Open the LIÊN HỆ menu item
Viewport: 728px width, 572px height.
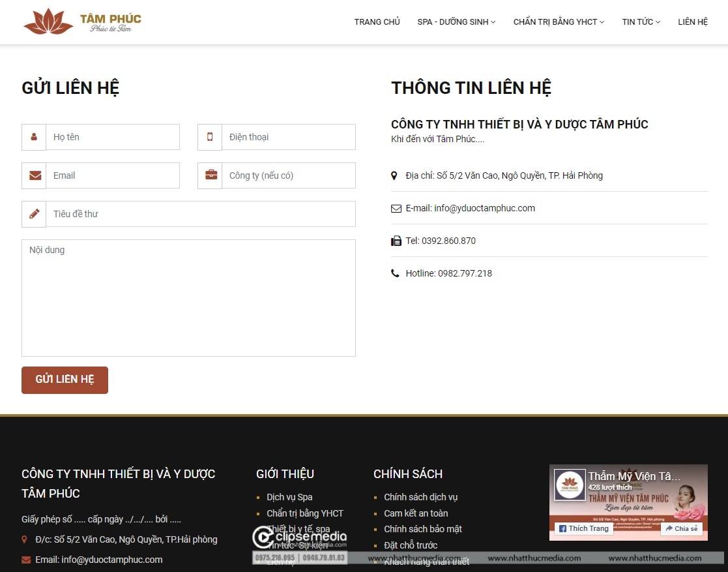pyautogui.click(x=693, y=22)
